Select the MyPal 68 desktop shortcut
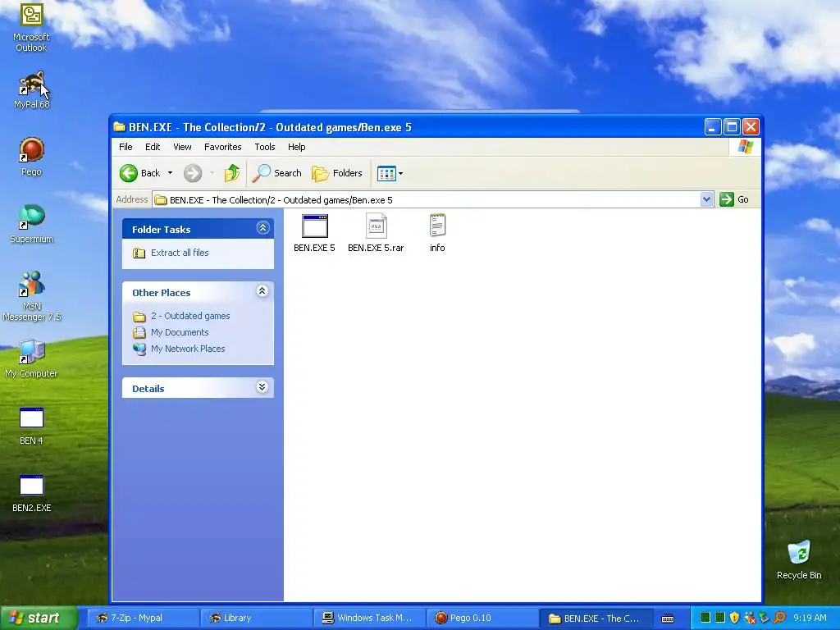Screen dimensions: 840x630 point(31,90)
